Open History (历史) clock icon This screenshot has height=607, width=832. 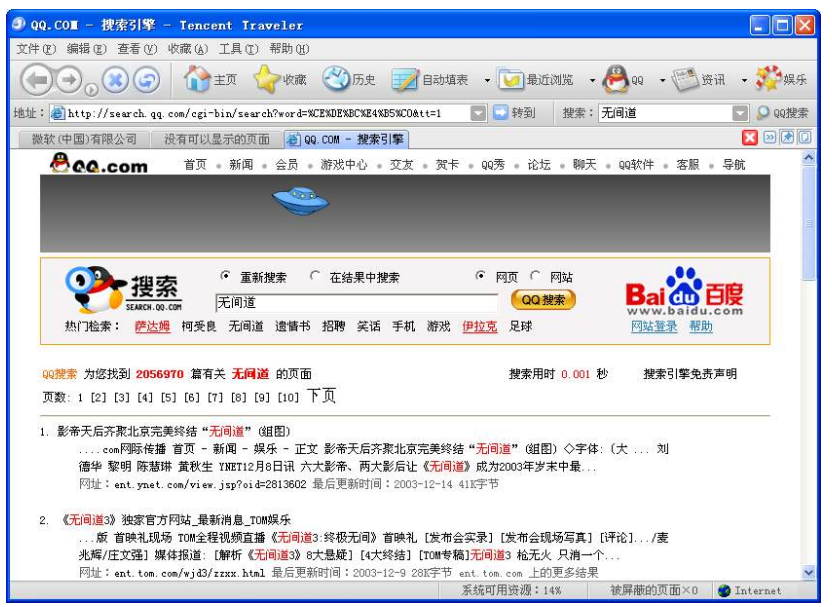coord(349,79)
